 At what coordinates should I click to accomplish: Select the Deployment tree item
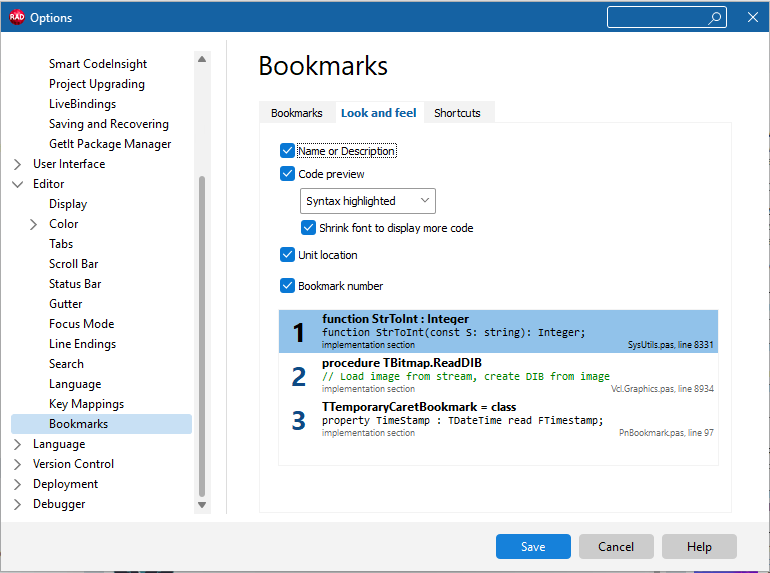coord(65,484)
